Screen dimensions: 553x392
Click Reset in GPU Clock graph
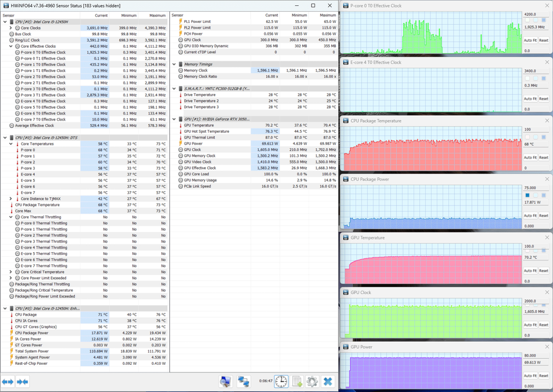click(x=544, y=325)
